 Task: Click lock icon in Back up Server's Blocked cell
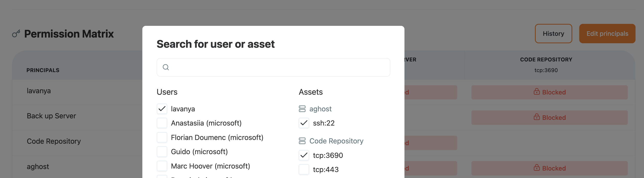(x=536, y=117)
